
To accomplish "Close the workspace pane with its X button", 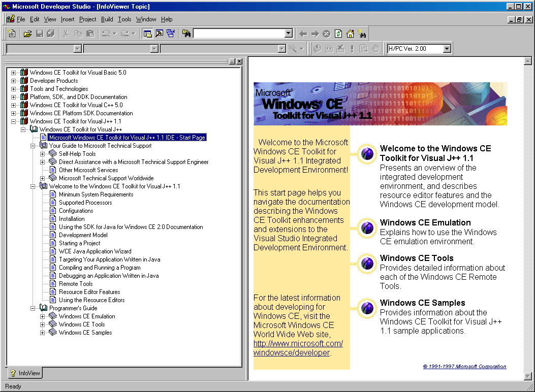I will pyautogui.click(x=239, y=61).
